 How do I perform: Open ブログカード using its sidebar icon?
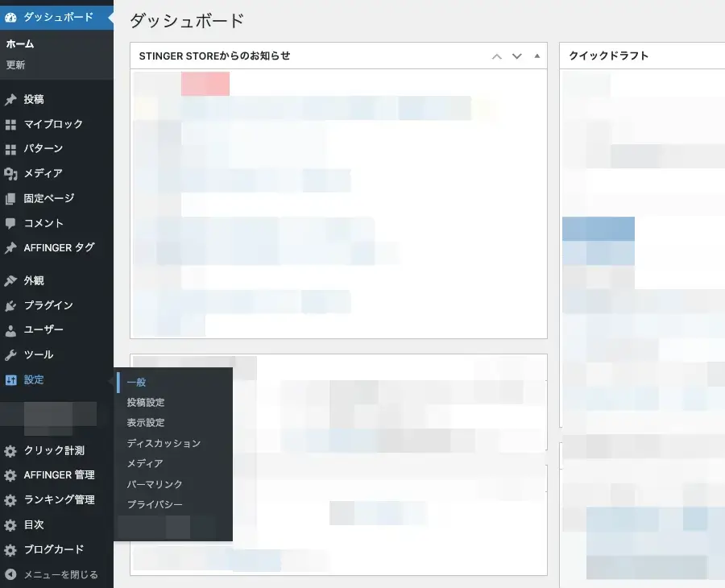point(11,549)
